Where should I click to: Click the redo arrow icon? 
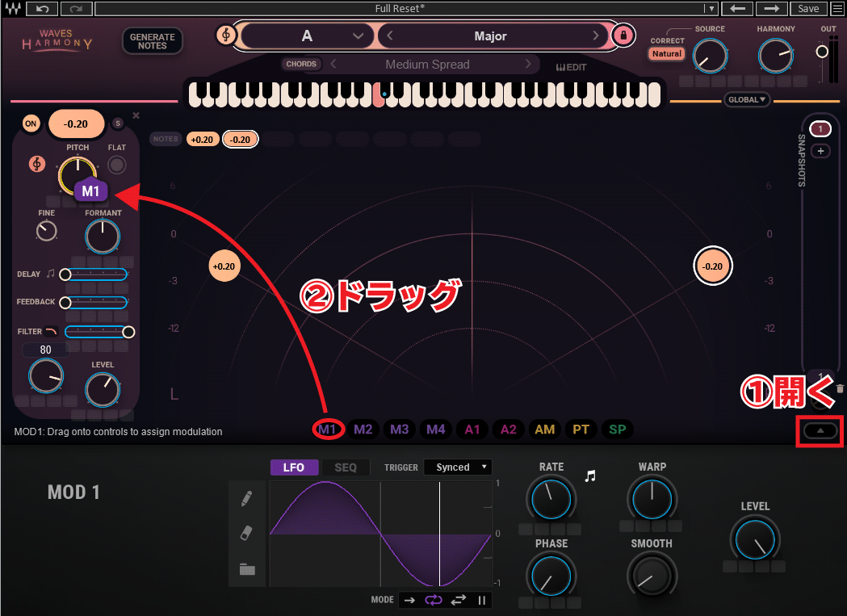(x=76, y=9)
